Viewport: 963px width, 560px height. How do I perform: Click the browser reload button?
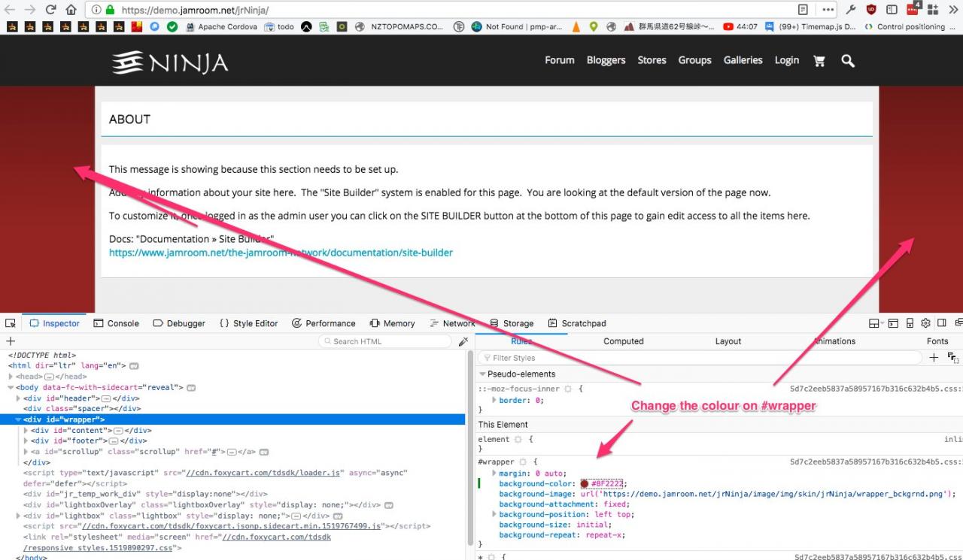[x=50, y=10]
